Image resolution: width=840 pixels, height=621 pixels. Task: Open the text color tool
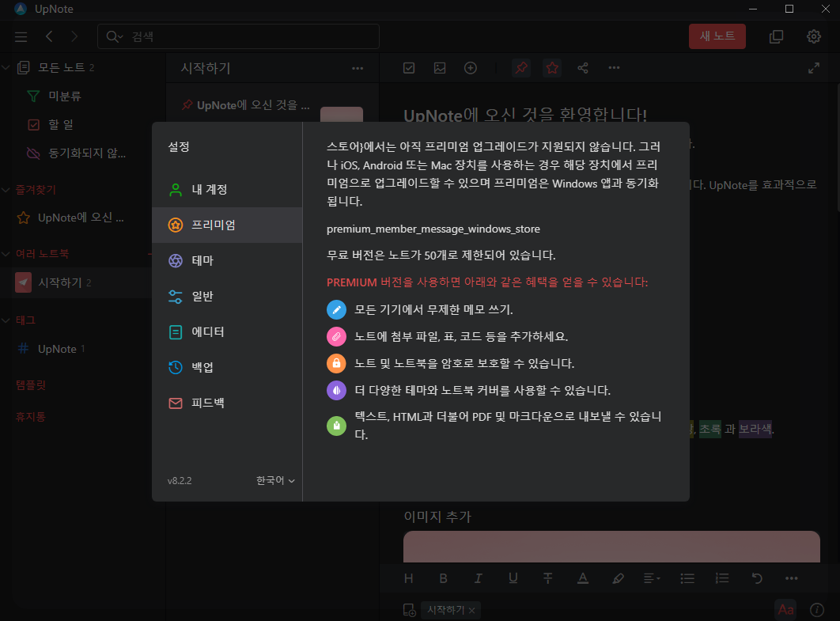pos(583,578)
